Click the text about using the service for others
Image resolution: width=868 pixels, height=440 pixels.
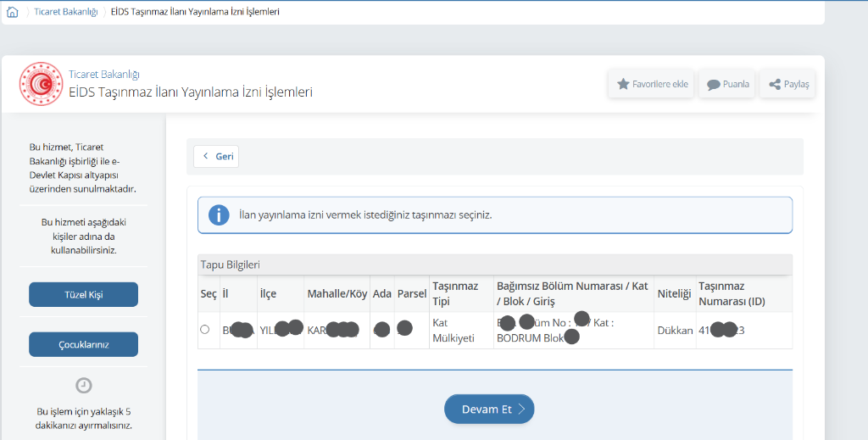pyautogui.click(x=84, y=237)
